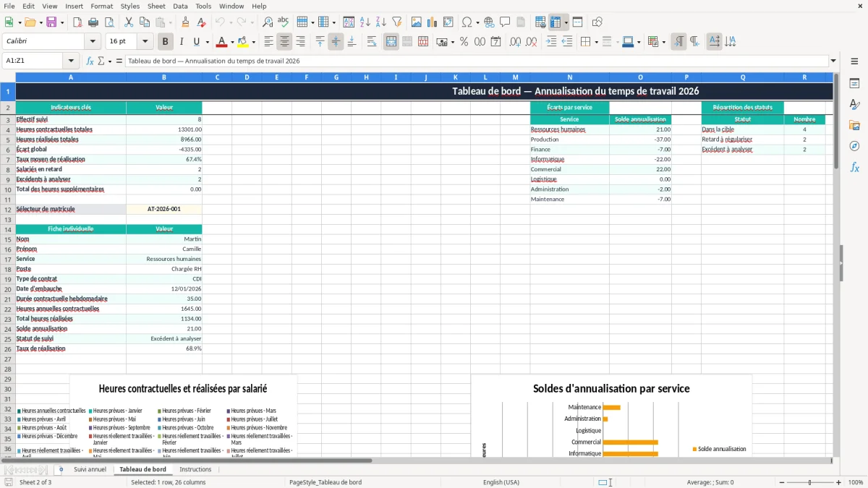
Task: Expand the Font Size dropdown
Action: [x=145, y=42]
